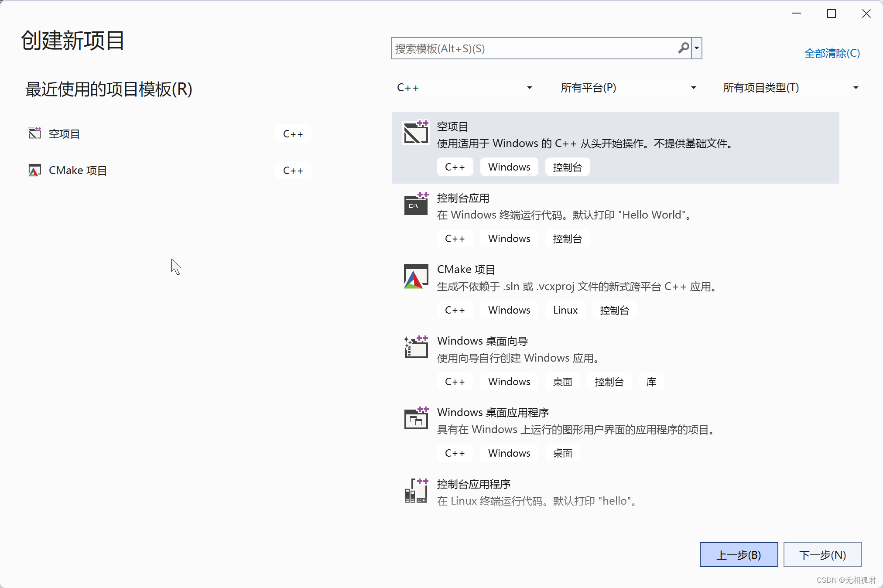Select the 控制台应用 template title
The width and height of the screenshot is (883, 588).
point(463,198)
